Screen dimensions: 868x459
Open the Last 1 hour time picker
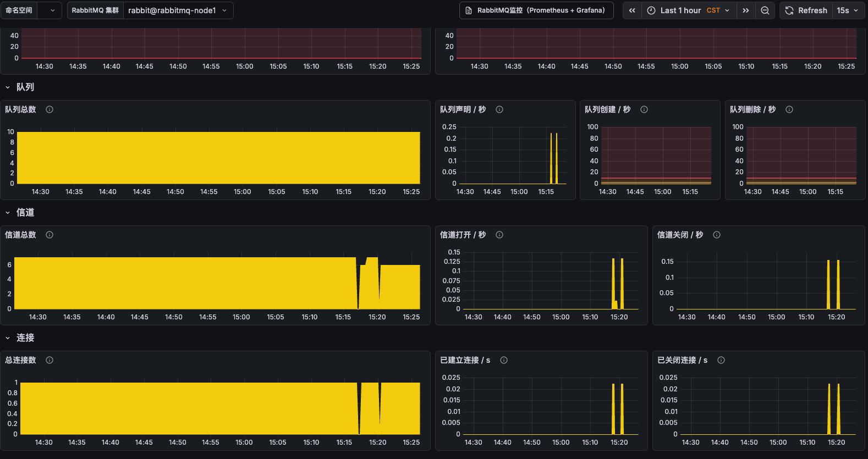(689, 10)
